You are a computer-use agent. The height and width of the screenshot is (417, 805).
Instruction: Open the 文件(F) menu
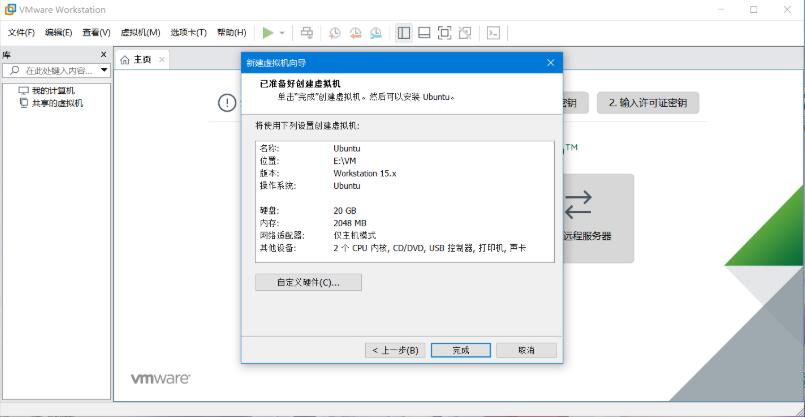pos(21,32)
